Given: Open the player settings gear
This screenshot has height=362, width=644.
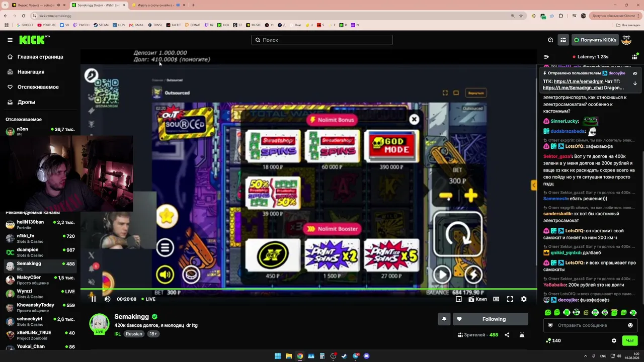Looking at the screenshot, I should (524, 299).
